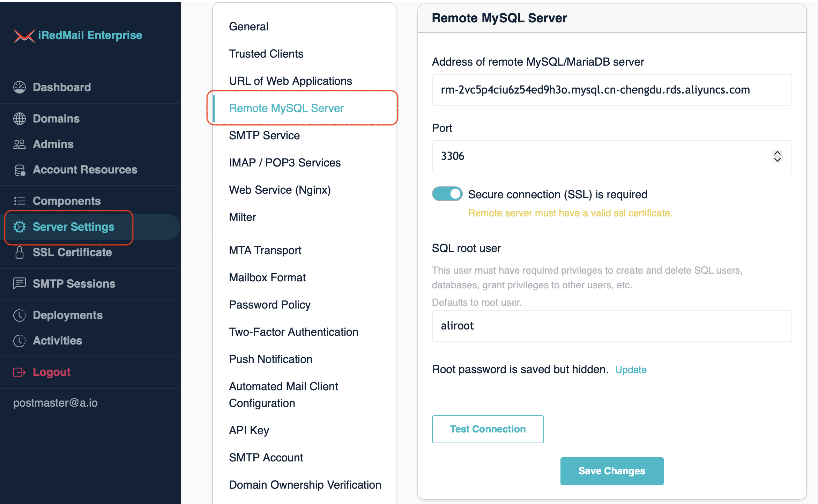Disable the SSL secure connection toggle
Image resolution: width=818 pixels, height=504 pixels.
[x=447, y=194]
